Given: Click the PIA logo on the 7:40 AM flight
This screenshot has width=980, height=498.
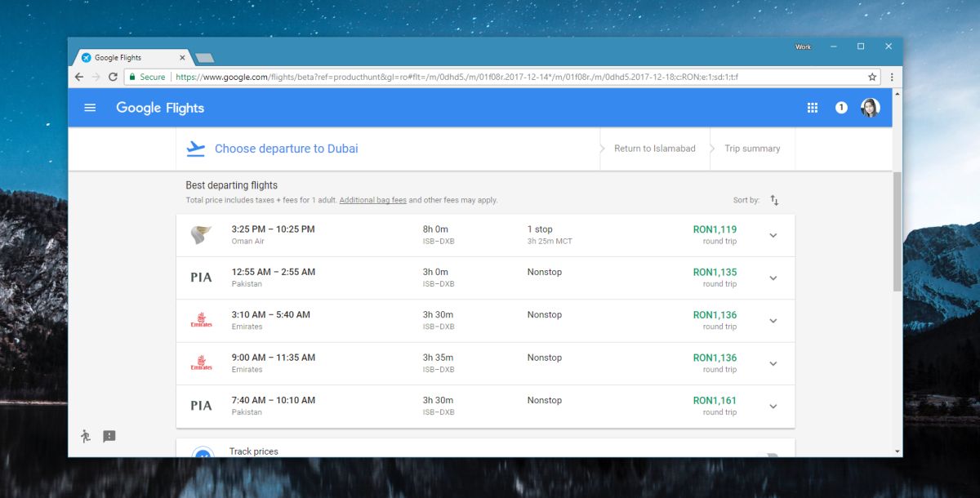Looking at the screenshot, I should pyautogui.click(x=201, y=406).
